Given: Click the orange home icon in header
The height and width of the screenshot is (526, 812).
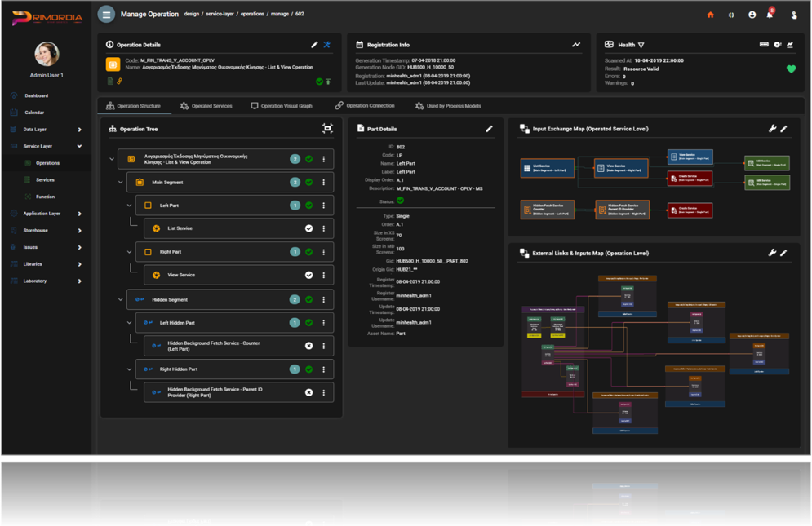Looking at the screenshot, I should pos(710,15).
